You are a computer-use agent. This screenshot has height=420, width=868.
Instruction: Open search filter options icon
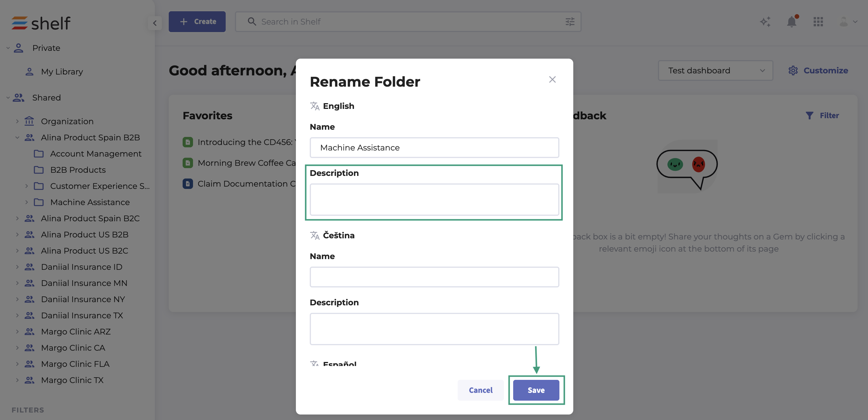tap(570, 22)
